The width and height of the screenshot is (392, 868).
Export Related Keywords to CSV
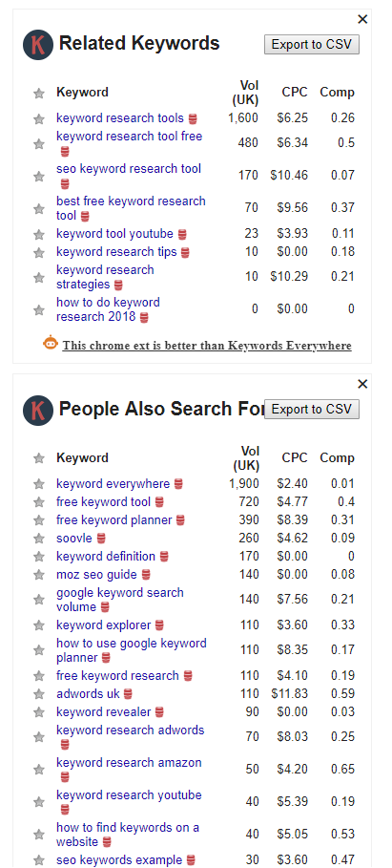[312, 44]
